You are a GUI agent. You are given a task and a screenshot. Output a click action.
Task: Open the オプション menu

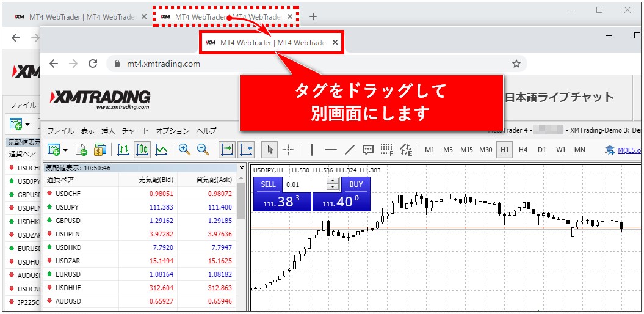(173, 131)
